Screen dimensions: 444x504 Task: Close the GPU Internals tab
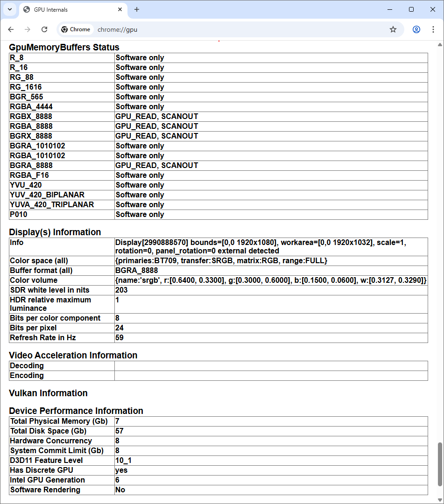click(x=120, y=10)
